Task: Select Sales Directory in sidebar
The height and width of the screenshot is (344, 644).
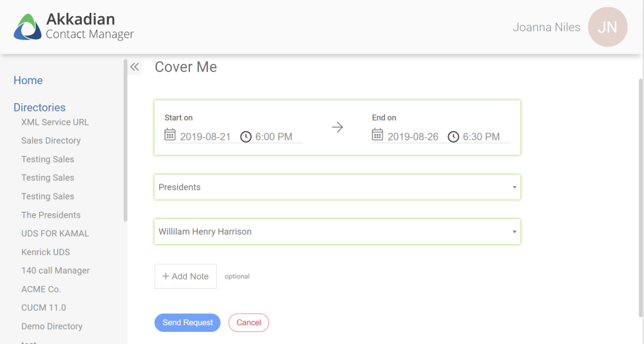Action: point(51,140)
